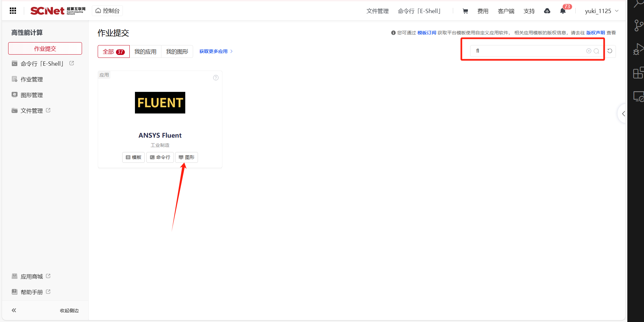Open Fluent 命令行 button
Viewport: 644px width, 322px height.
(x=160, y=158)
